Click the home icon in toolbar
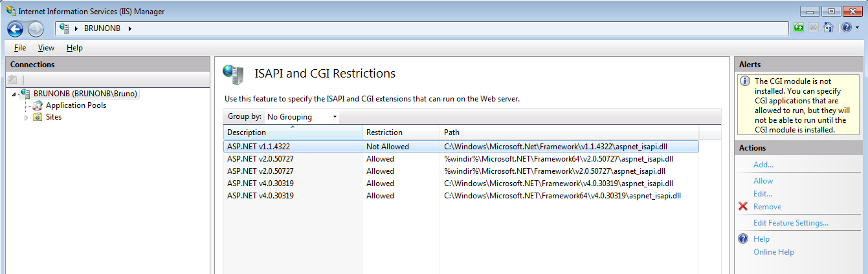Viewport: 868px width, 274px height. (x=828, y=28)
